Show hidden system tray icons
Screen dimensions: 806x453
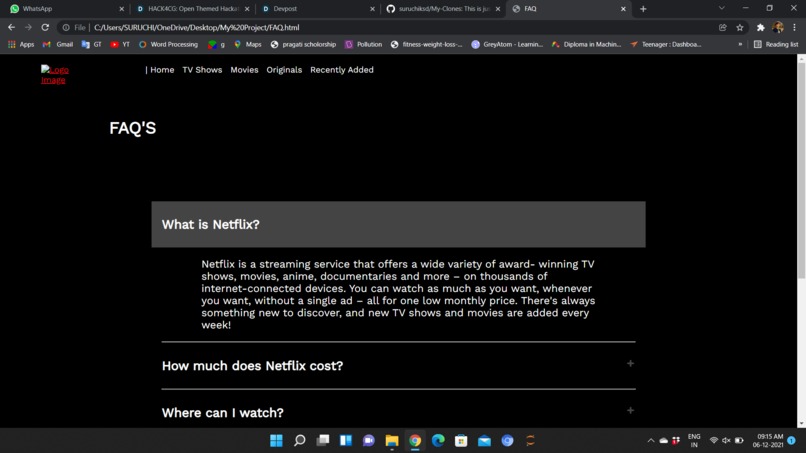tap(651, 441)
